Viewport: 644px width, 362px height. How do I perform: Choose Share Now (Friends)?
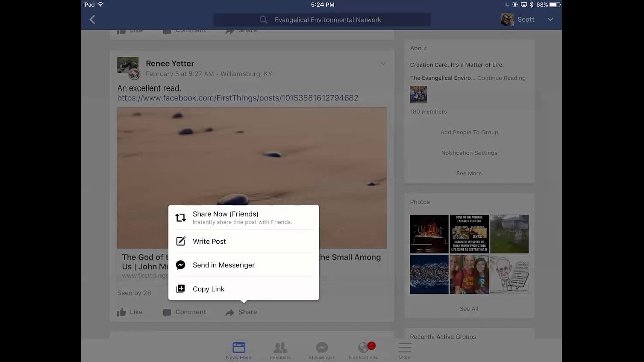(x=244, y=217)
